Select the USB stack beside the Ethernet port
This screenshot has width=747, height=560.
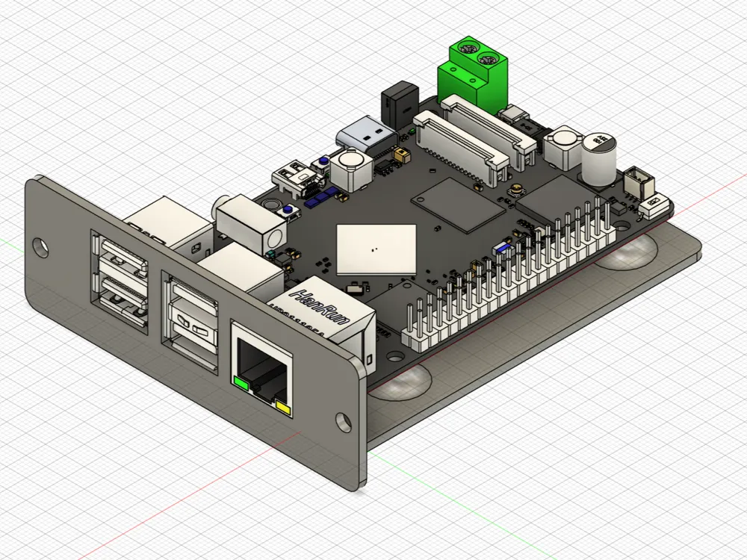pos(191,323)
